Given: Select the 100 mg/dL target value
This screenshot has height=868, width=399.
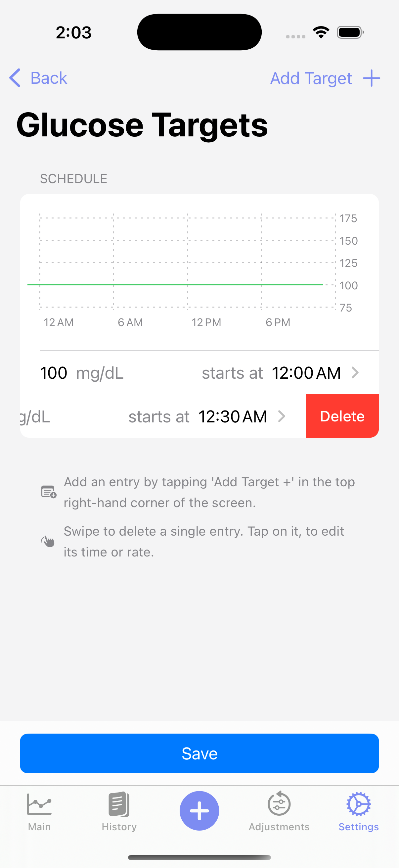Looking at the screenshot, I should click(54, 373).
